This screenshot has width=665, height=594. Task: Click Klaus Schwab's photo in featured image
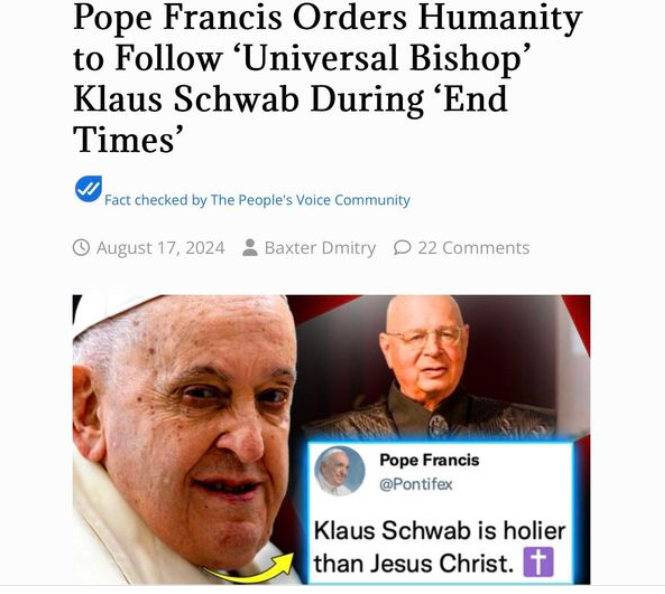(428, 367)
